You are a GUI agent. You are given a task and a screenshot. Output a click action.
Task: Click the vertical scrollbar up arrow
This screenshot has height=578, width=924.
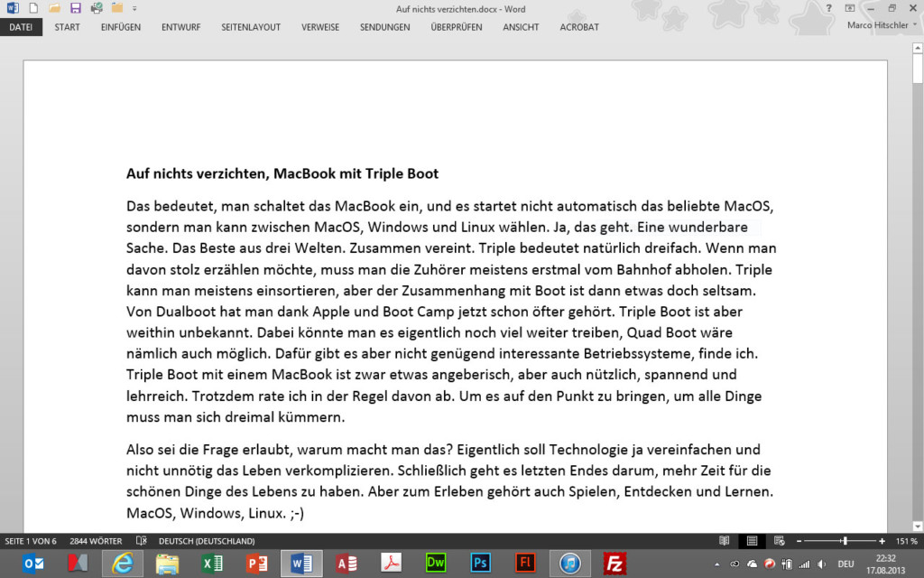coord(918,49)
